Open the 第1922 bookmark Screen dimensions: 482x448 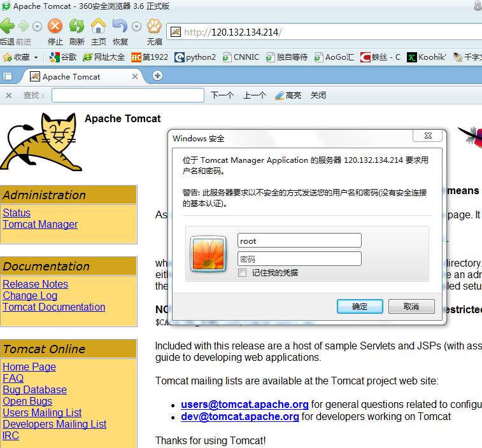click(150, 57)
